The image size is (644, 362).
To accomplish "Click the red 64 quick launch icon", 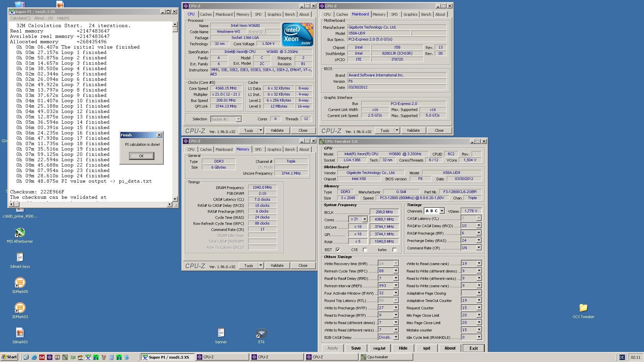I will 42,357.
